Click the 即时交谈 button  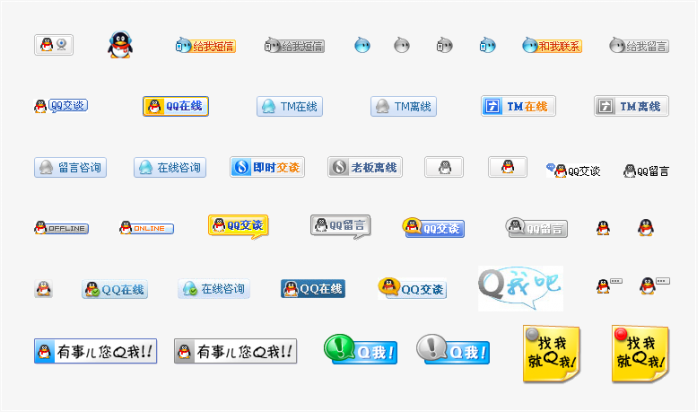pos(267,167)
